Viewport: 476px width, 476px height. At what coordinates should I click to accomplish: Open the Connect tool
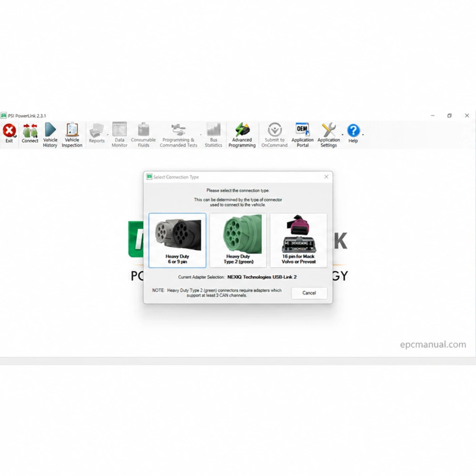coord(30,133)
